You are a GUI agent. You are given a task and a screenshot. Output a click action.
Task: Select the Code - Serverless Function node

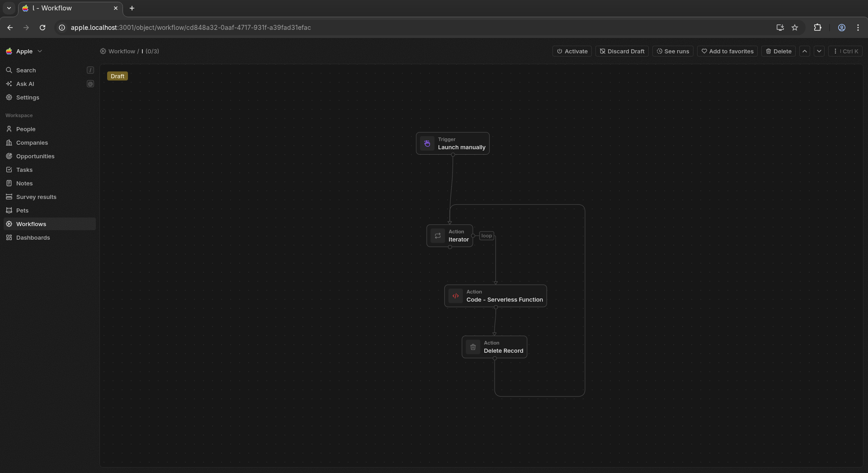coord(495,296)
